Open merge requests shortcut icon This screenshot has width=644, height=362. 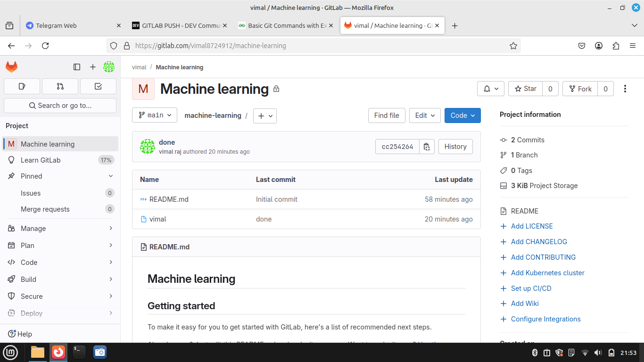point(60,86)
